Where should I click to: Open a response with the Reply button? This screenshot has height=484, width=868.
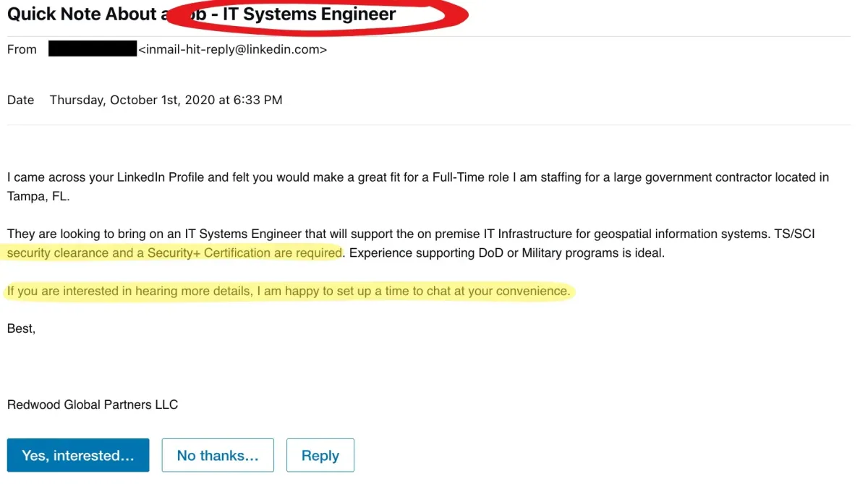tap(320, 455)
